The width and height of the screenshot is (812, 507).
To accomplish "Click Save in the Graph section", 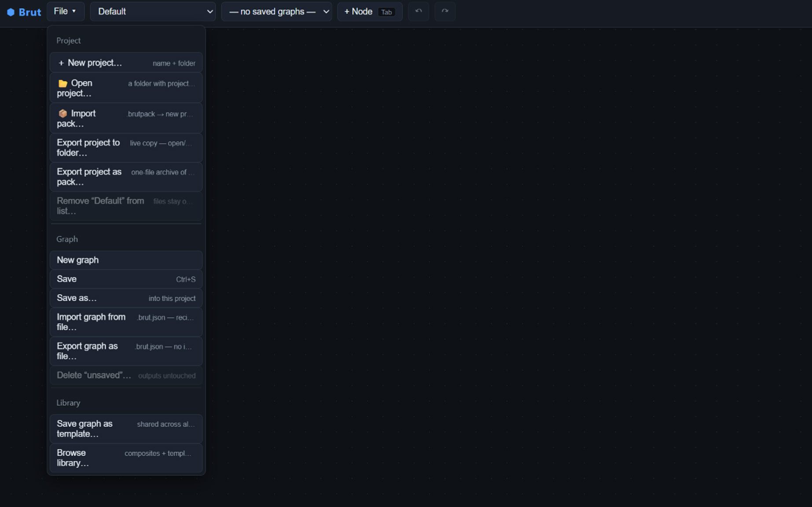I will pos(126,279).
